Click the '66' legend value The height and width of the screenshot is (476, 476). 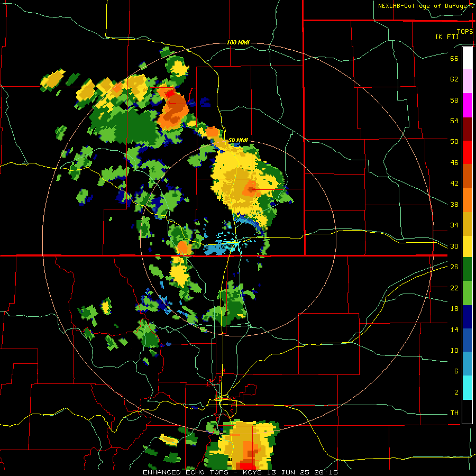click(454, 58)
